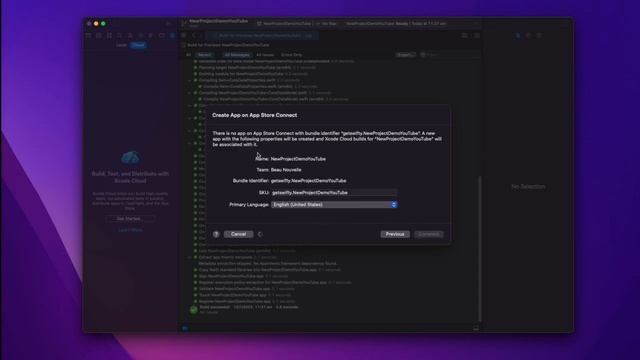This screenshot has width=640, height=360.
Task: Edit the SKU text field
Action: coord(333,193)
